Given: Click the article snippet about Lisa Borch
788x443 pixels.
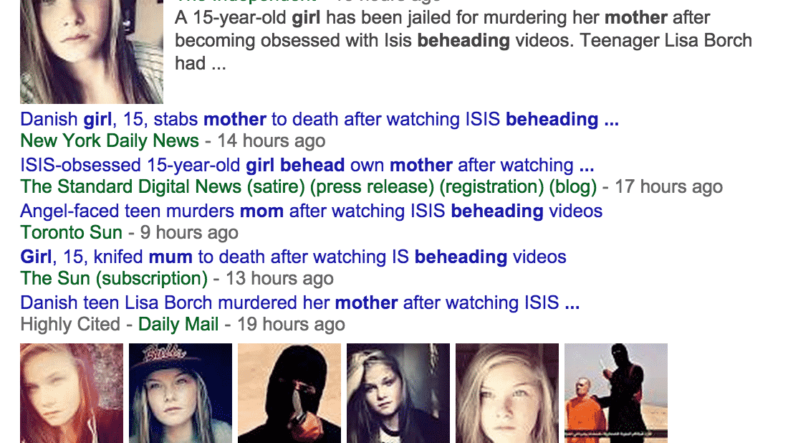Looking at the screenshot, I should (x=463, y=41).
